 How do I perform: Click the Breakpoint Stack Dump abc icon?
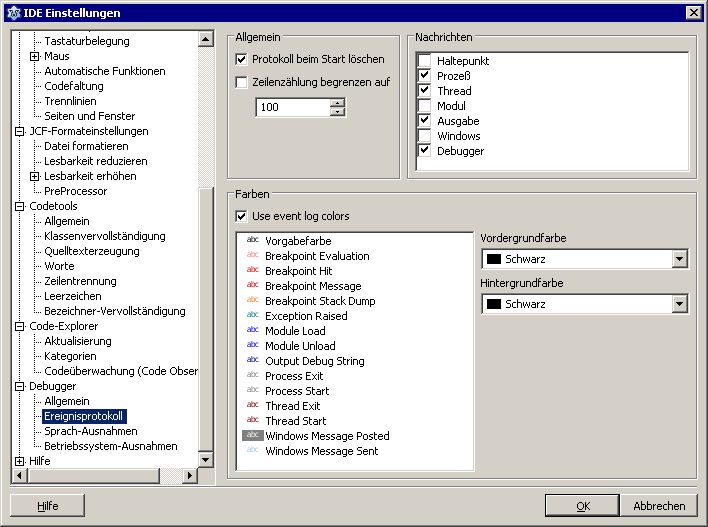(253, 301)
